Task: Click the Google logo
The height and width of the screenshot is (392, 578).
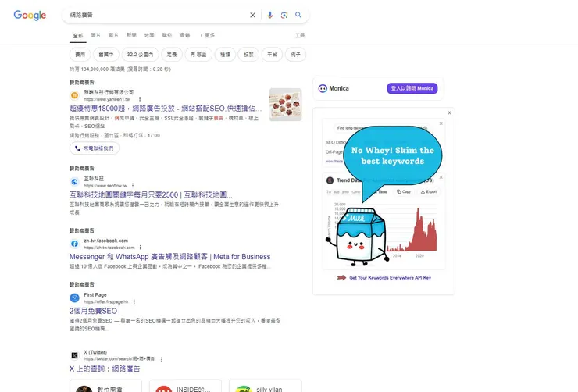Action: point(30,15)
